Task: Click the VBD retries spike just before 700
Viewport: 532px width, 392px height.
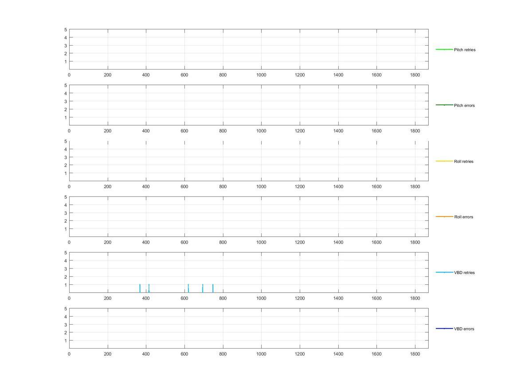Action: [203, 288]
